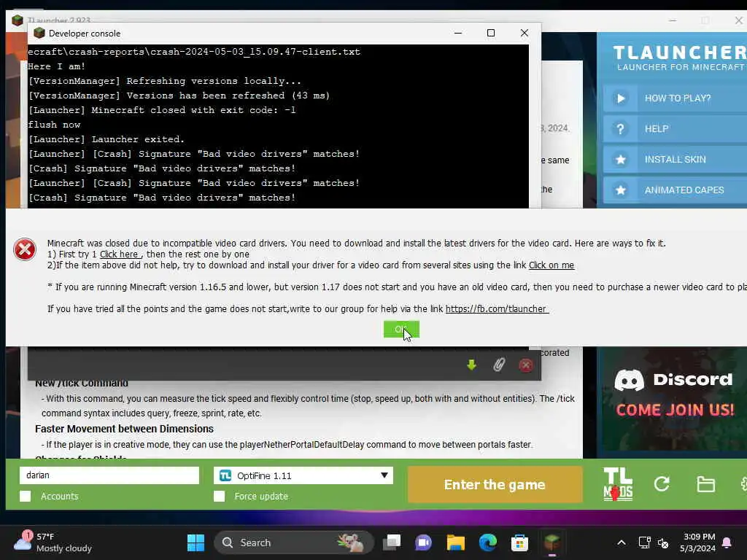Open Microsoft Store from the taskbar
The image size is (747, 560).
(519, 542)
